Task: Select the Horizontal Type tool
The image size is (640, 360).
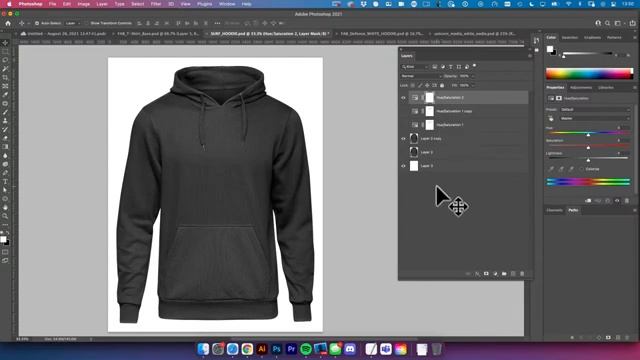Action: pos(5,182)
